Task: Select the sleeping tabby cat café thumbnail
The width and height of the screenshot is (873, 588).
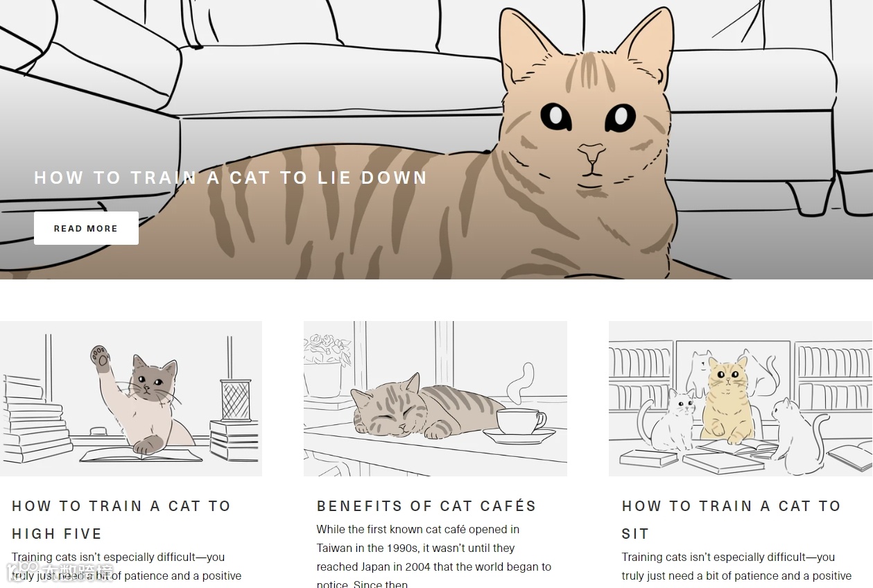Action: coord(435,399)
